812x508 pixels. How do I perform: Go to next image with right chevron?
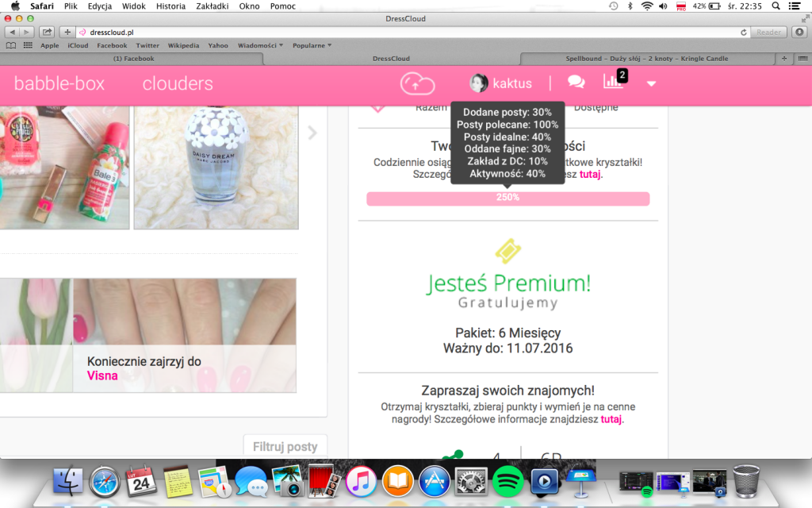click(x=312, y=133)
